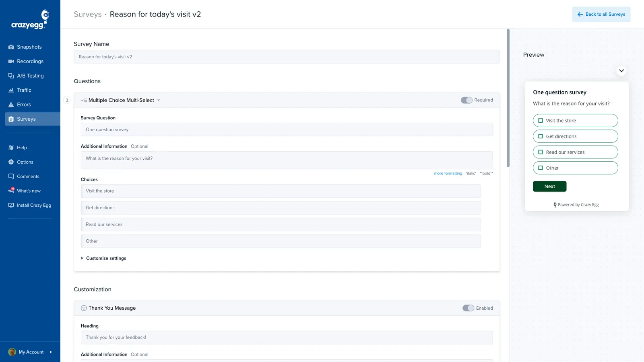The image size is (644, 362).
Task: Click the Install Crazy Egg icon
Action: tap(11, 205)
